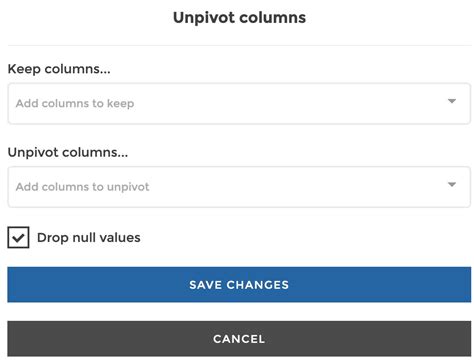Expand column list using the caret in Keep box
474x363 pixels.
pos(452,101)
